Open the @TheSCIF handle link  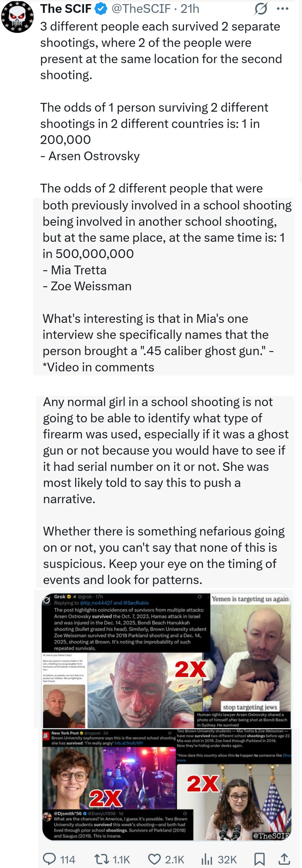point(141,9)
